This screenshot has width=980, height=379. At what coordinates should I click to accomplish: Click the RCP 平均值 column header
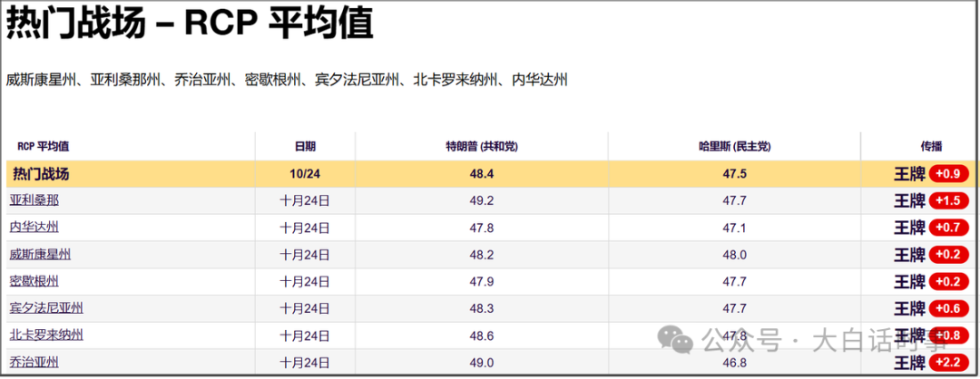pyautogui.click(x=44, y=147)
